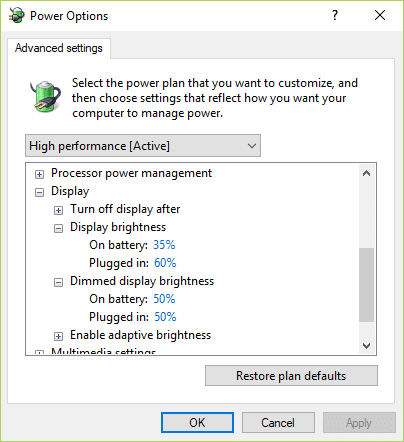Click the 60% Plugged in brightness value
This screenshot has width=404, height=442.
pyautogui.click(x=165, y=263)
